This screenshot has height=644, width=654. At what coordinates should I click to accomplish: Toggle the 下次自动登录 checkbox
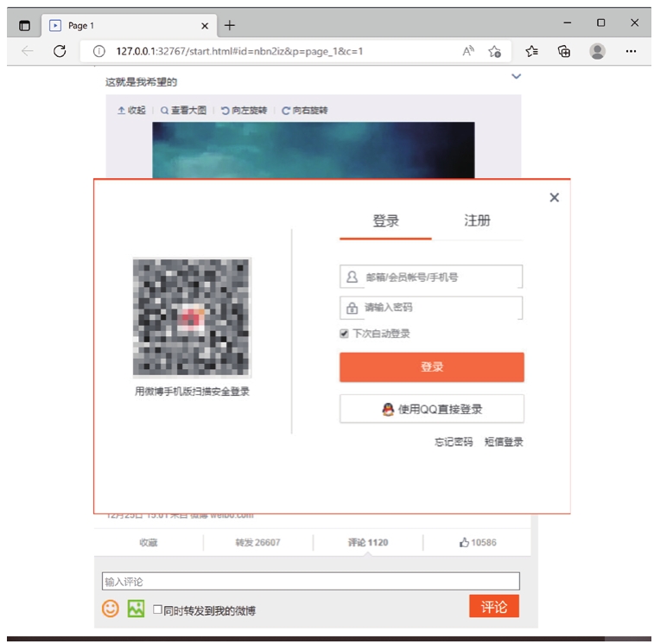pos(344,334)
